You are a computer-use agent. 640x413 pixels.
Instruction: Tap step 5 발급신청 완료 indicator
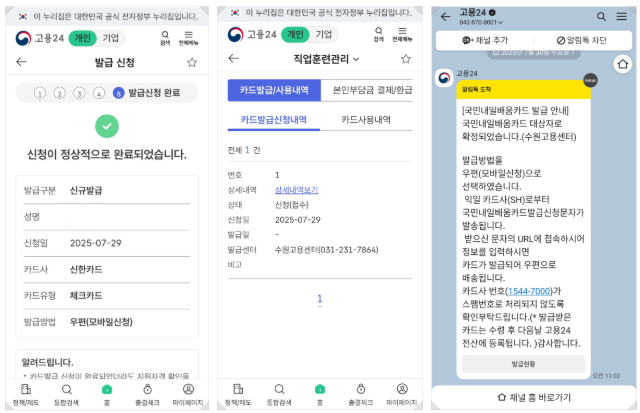(x=147, y=93)
